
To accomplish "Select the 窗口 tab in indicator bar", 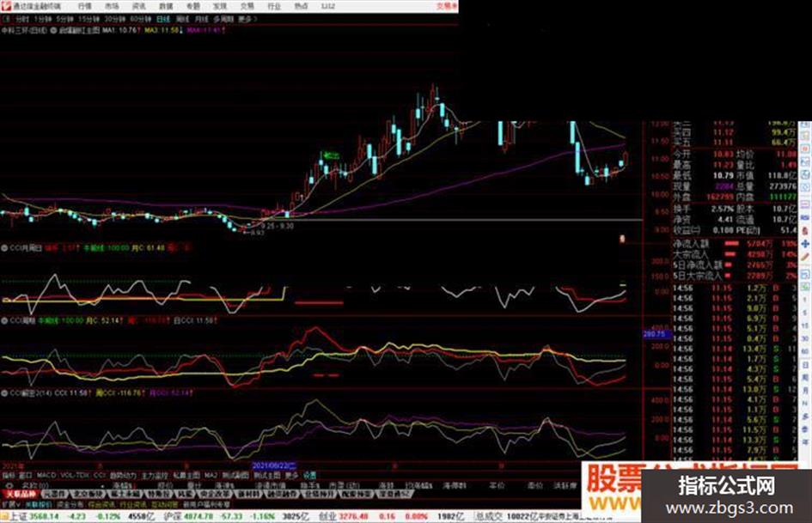I will click(26, 475).
